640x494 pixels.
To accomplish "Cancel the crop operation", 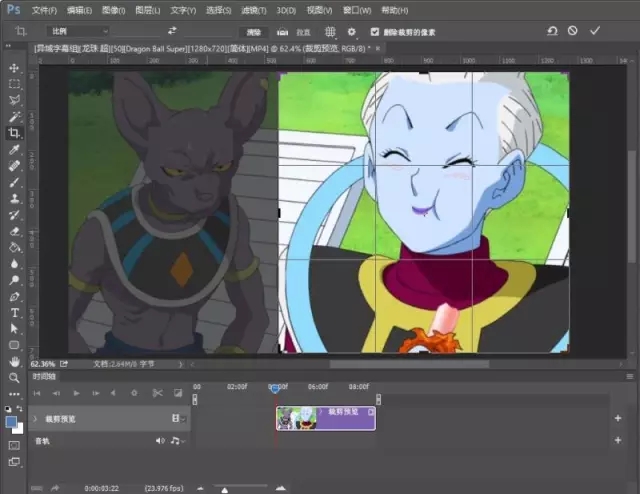I will [572, 31].
